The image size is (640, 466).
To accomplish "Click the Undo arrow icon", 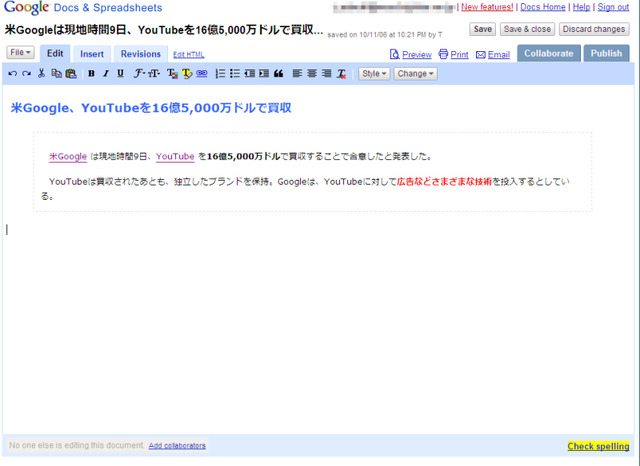I will pyautogui.click(x=12, y=73).
